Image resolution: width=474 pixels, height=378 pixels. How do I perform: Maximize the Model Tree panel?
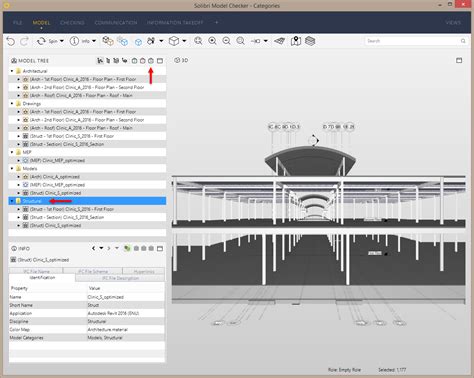160,61
